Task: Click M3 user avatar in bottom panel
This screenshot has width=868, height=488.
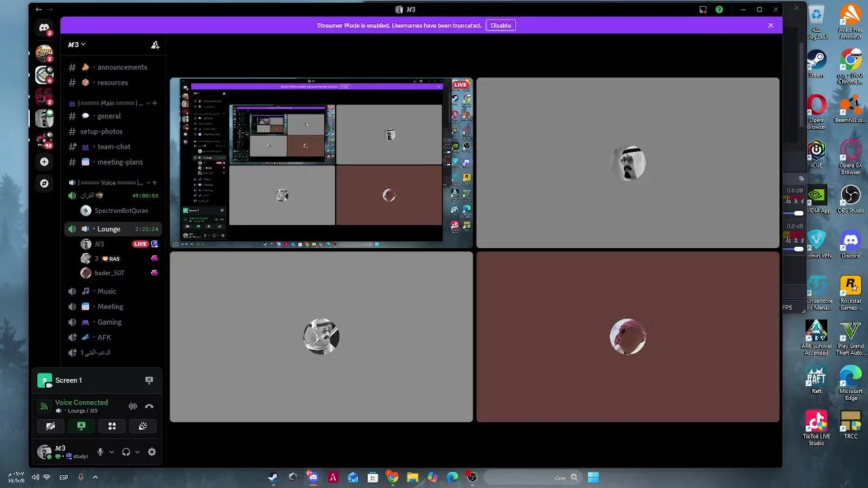Action: (45, 452)
